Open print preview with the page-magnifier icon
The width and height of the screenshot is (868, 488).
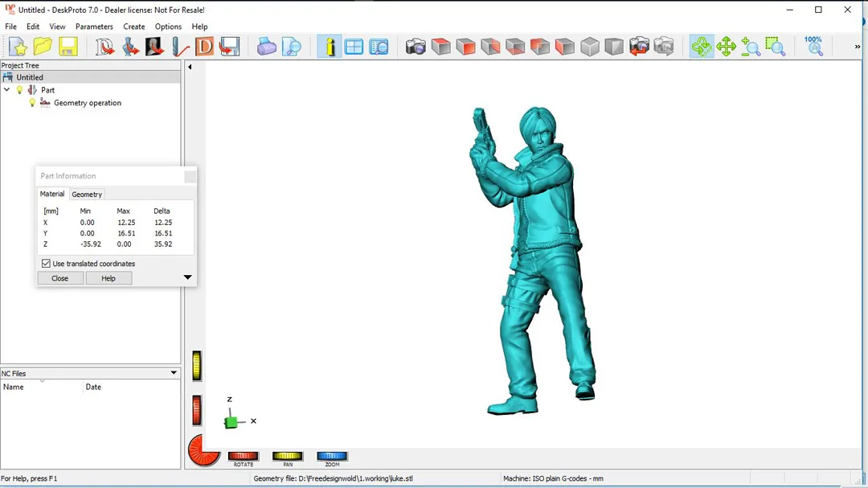click(x=291, y=47)
